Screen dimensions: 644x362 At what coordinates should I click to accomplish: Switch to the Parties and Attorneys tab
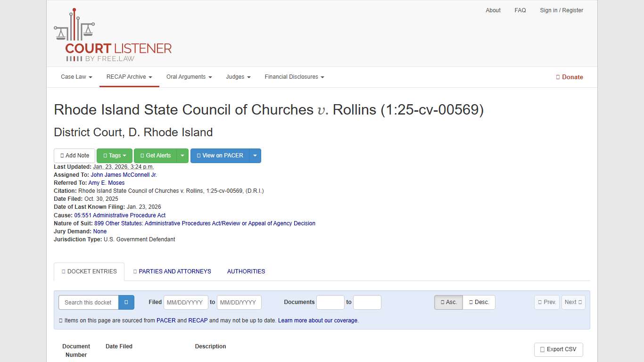coord(172,271)
